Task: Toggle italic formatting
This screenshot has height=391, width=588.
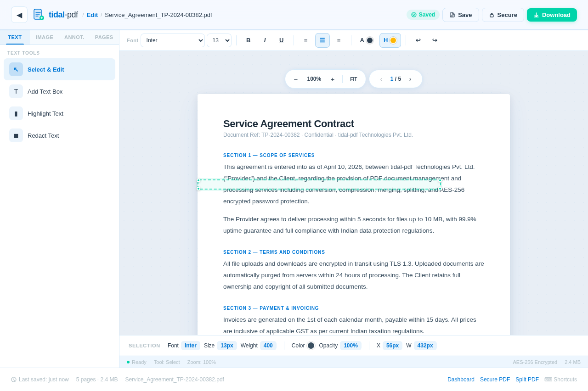Action: 265,40
